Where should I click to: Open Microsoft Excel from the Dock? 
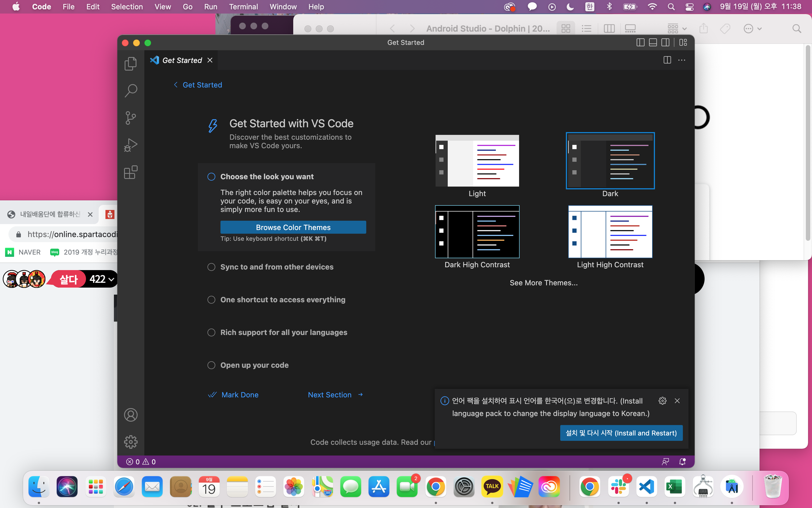click(x=675, y=487)
